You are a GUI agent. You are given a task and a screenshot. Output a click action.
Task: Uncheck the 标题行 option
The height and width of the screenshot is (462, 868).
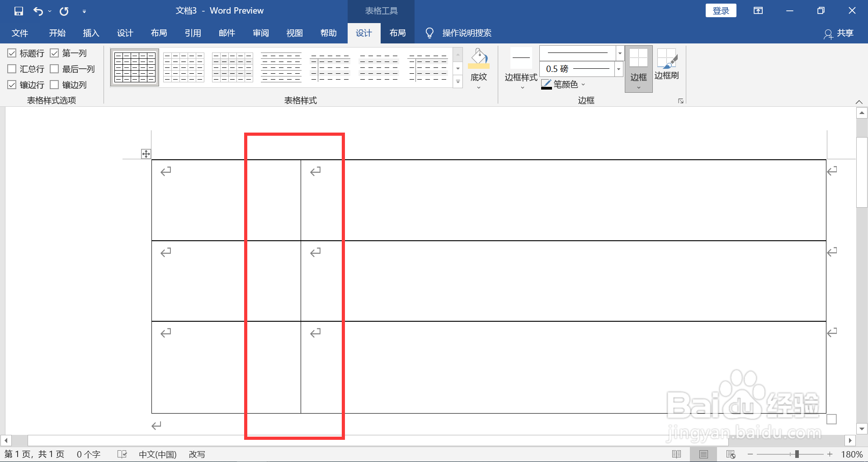[12, 53]
